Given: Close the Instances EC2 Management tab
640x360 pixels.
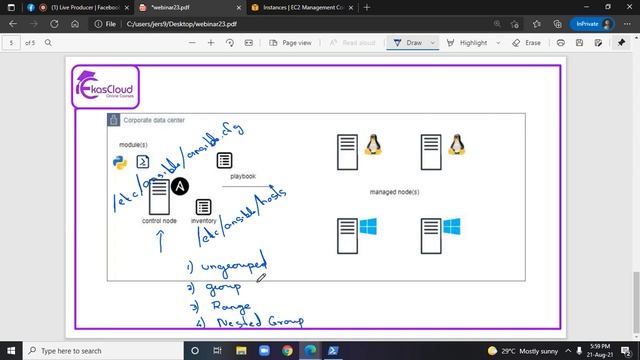Looking at the screenshot, I should coord(351,7).
